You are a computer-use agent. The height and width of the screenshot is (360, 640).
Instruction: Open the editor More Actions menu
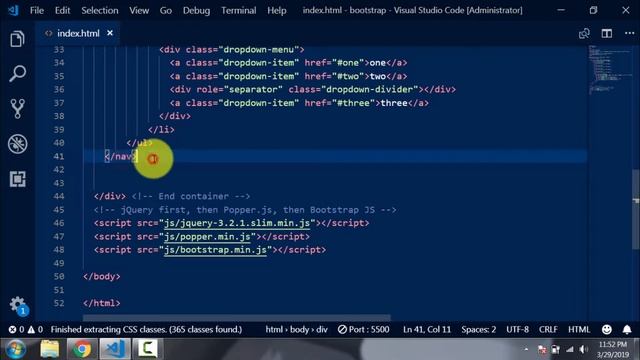tap(629, 33)
